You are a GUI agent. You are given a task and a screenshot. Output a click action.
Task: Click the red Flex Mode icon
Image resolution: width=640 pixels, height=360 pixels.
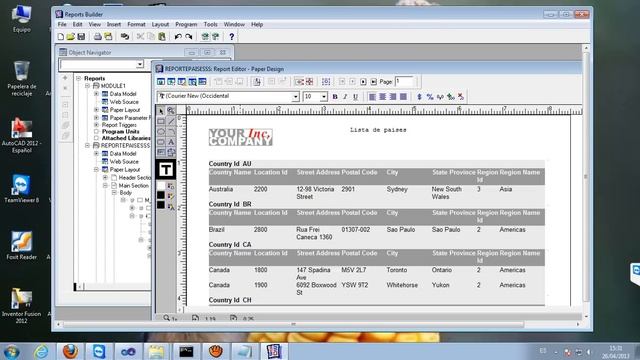click(x=310, y=82)
